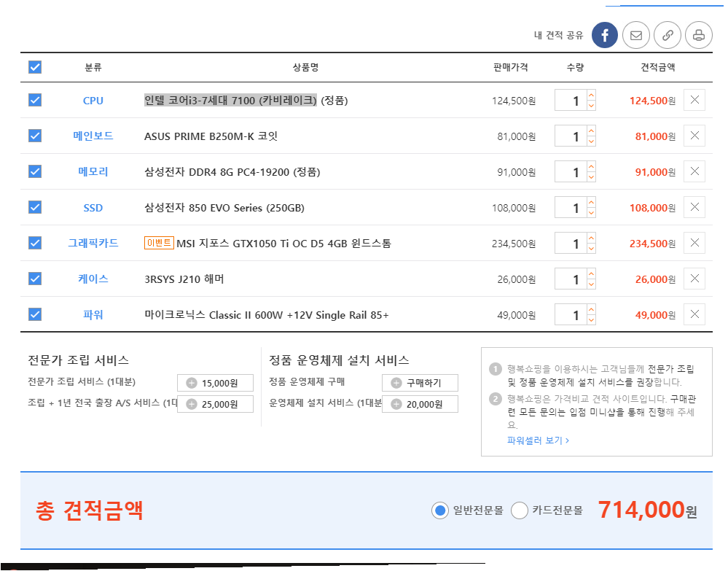This screenshot has width=728, height=571.
Task: Click product 마이크로닉스 Classic II 600W
Action: [x=267, y=315]
